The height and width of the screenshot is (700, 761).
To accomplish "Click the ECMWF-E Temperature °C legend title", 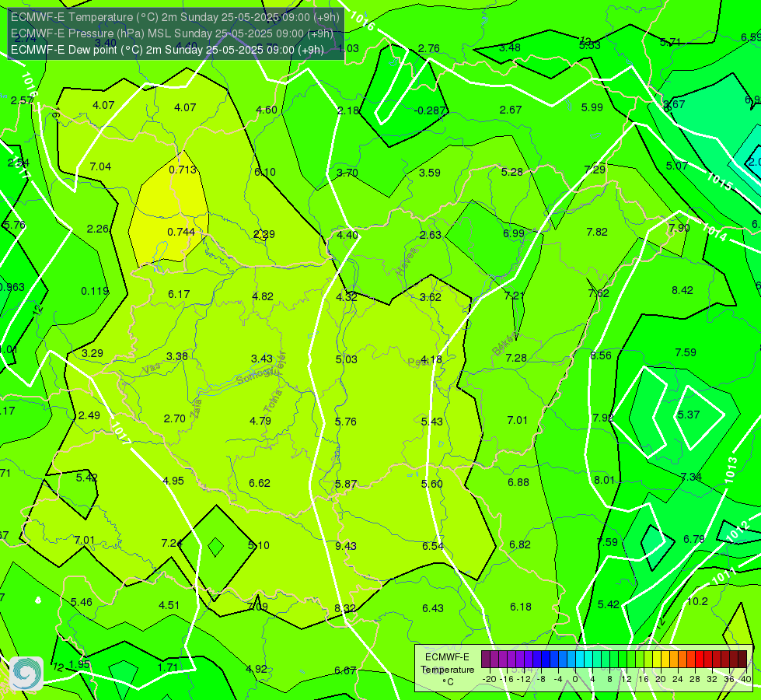I will click(447, 670).
